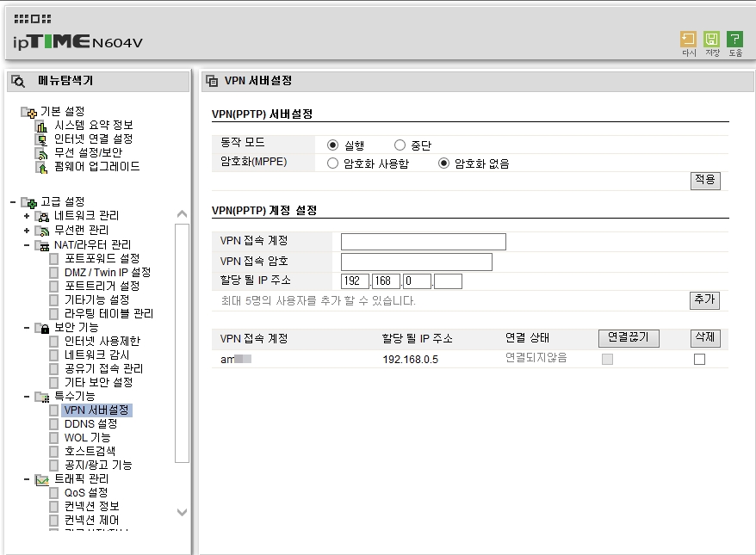756x555 pixels.
Task: Open the 도움 (help) icon
Action: [x=734, y=39]
